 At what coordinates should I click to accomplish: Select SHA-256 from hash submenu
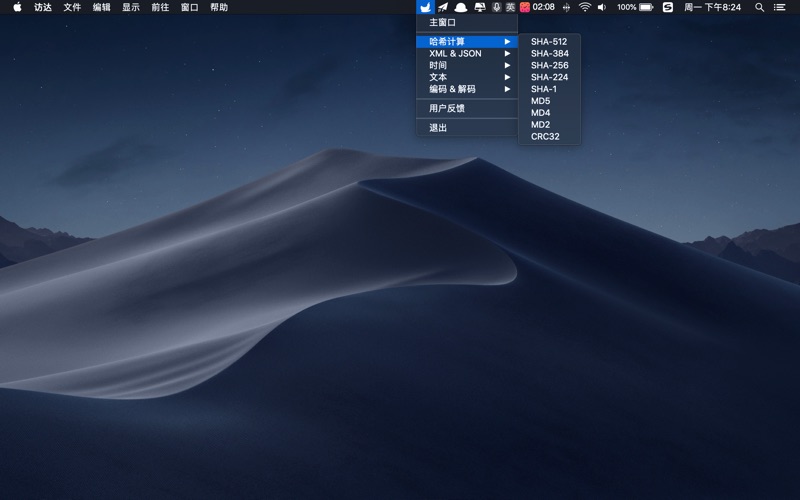[x=549, y=66]
